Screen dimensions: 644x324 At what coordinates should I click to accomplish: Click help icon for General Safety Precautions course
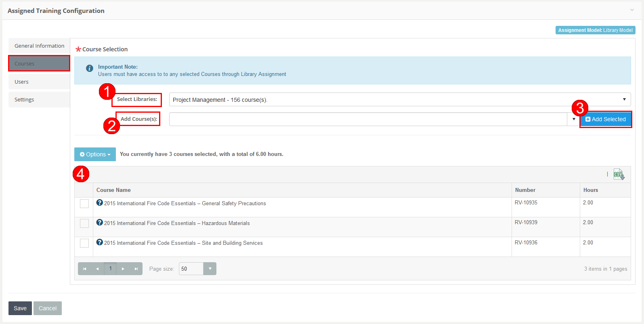(x=100, y=203)
